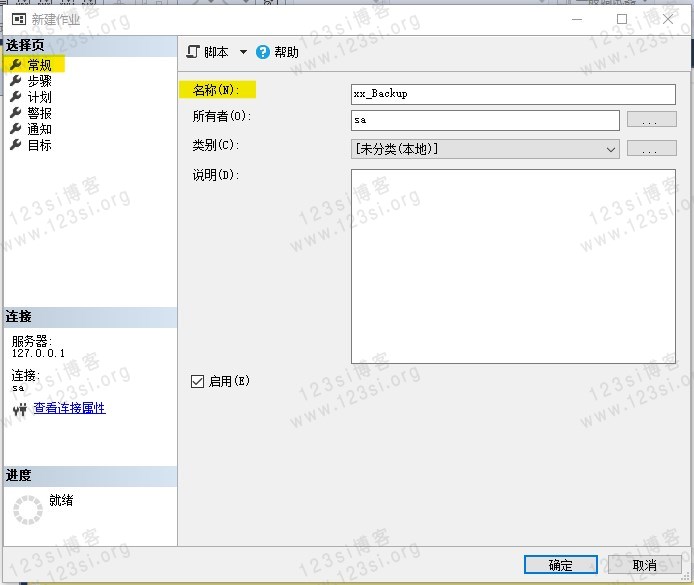This screenshot has height=585, width=694.
Task: Open the category browse ellipsis button
Action: 652,148
